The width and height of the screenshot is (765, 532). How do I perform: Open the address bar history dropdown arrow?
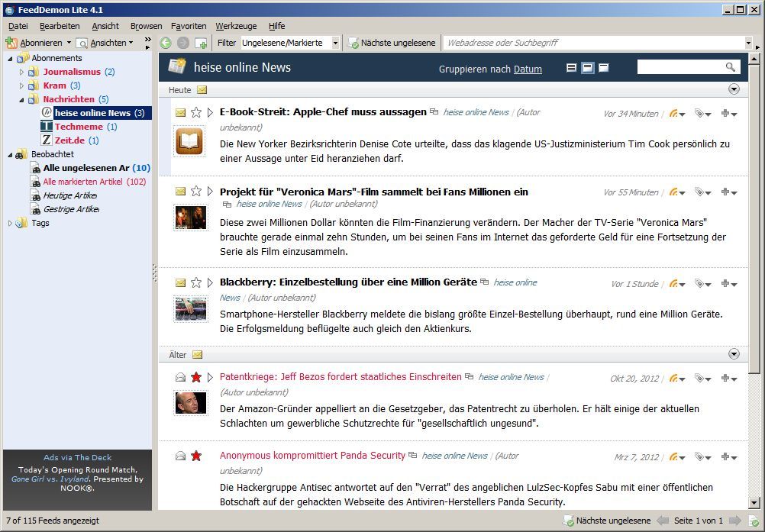tap(748, 43)
